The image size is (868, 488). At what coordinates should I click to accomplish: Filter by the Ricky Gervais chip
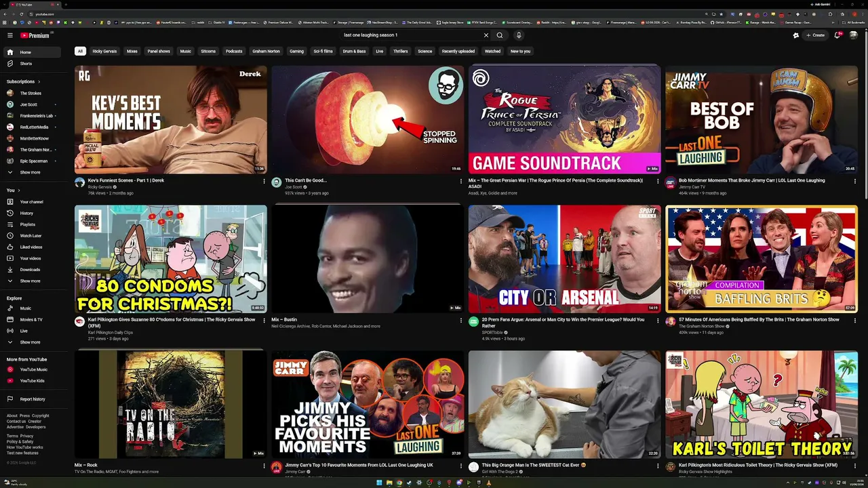point(104,52)
